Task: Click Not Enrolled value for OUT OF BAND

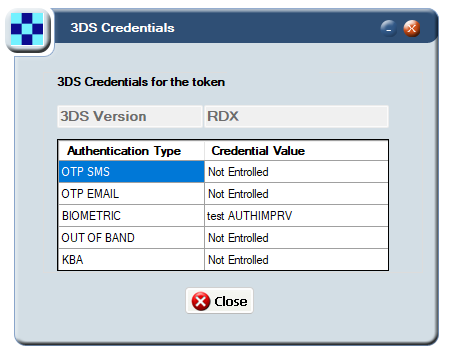Action: coord(238,238)
